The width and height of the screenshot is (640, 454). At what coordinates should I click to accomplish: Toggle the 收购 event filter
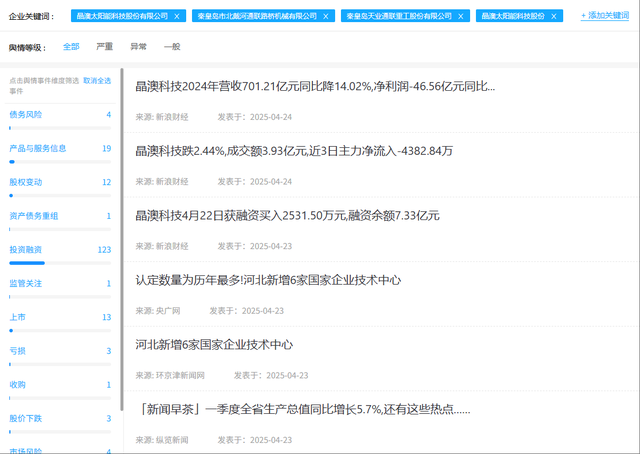point(18,385)
